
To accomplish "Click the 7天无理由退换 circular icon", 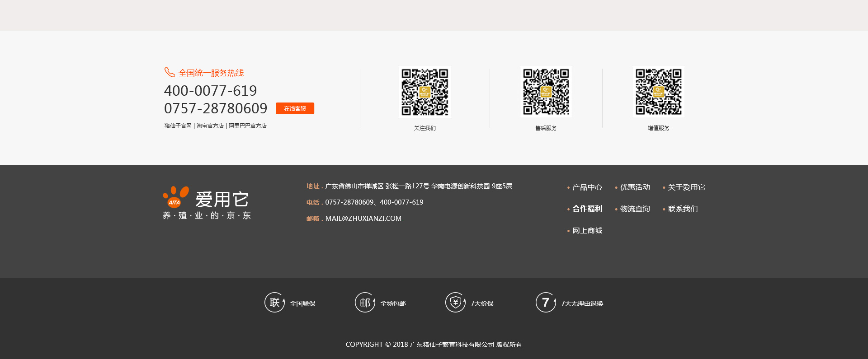I will [x=546, y=303].
